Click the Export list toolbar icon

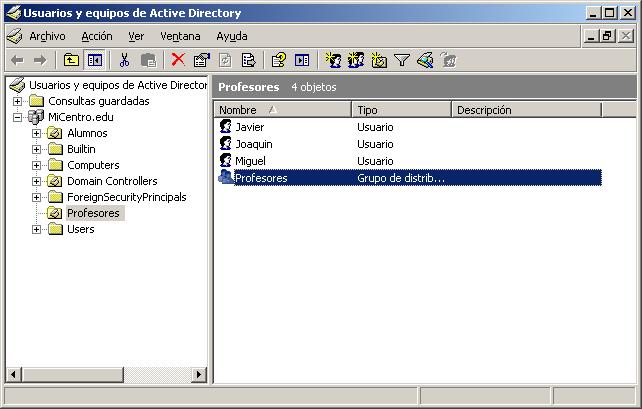[248, 60]
